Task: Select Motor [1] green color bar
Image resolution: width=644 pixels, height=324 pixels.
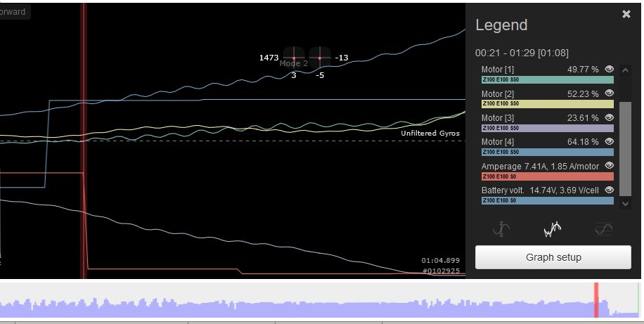Action: [x=548, y=79]
